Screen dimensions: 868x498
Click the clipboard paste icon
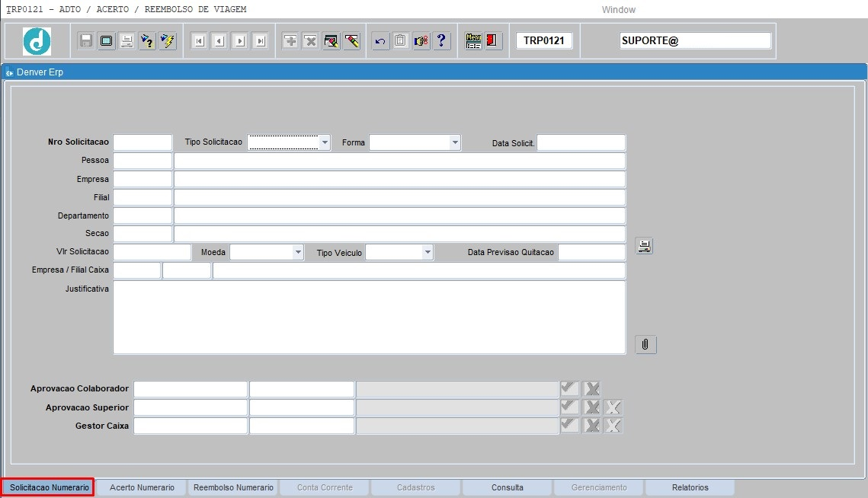401,41
